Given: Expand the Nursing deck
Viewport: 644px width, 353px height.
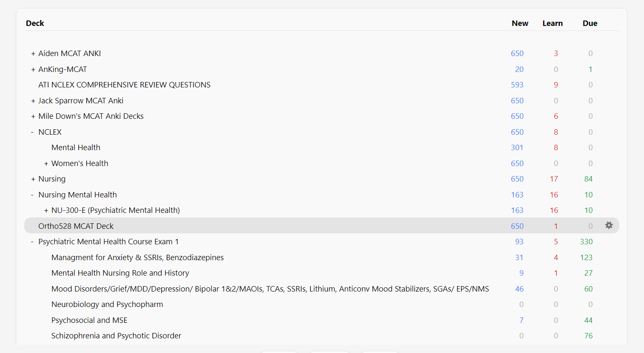Looking at the screenshot, I should [33, 179].
